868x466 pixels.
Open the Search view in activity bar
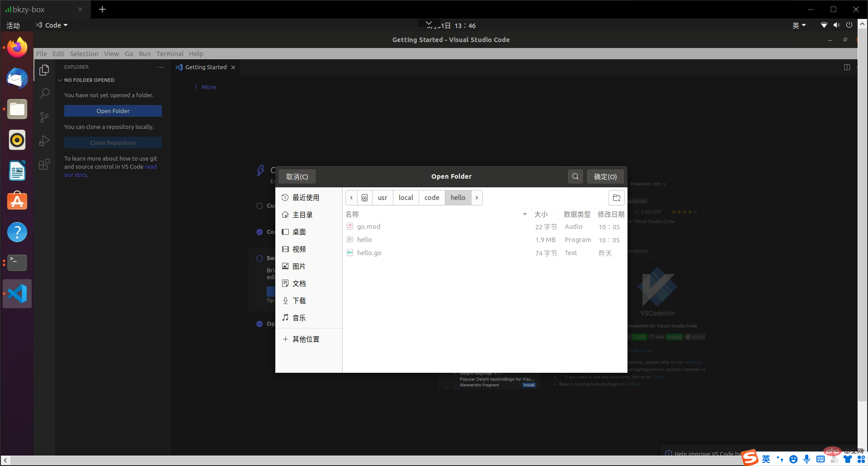[x=44, y=94]
